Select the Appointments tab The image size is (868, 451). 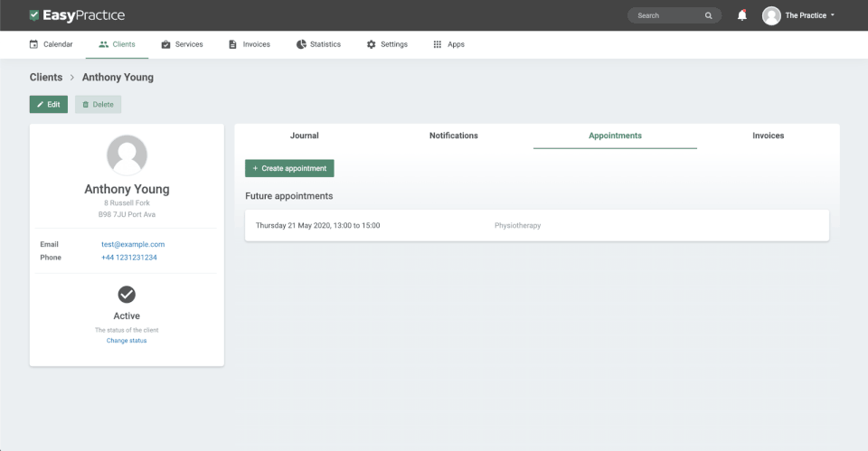(x=615, y=136)
